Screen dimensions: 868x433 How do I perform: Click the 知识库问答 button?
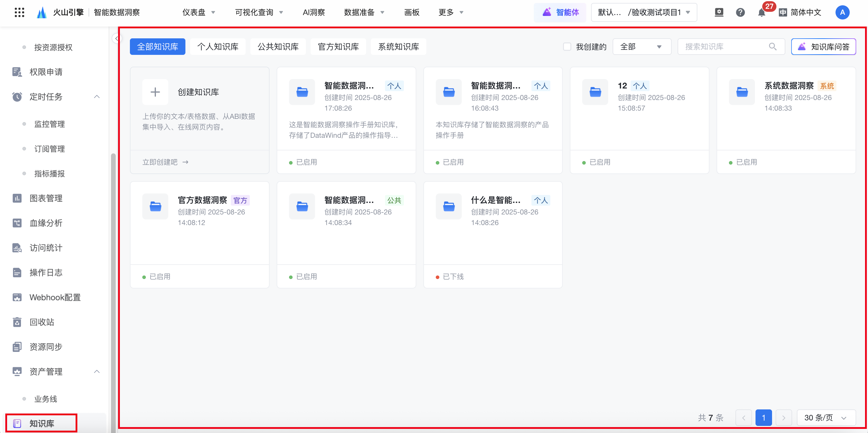click(823, 47)
